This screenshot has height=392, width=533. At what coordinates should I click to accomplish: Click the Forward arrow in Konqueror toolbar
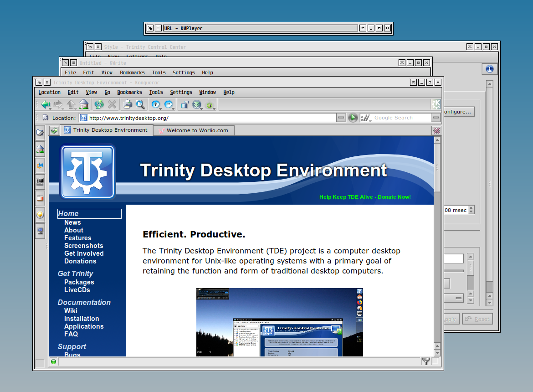tap(58, 104)
